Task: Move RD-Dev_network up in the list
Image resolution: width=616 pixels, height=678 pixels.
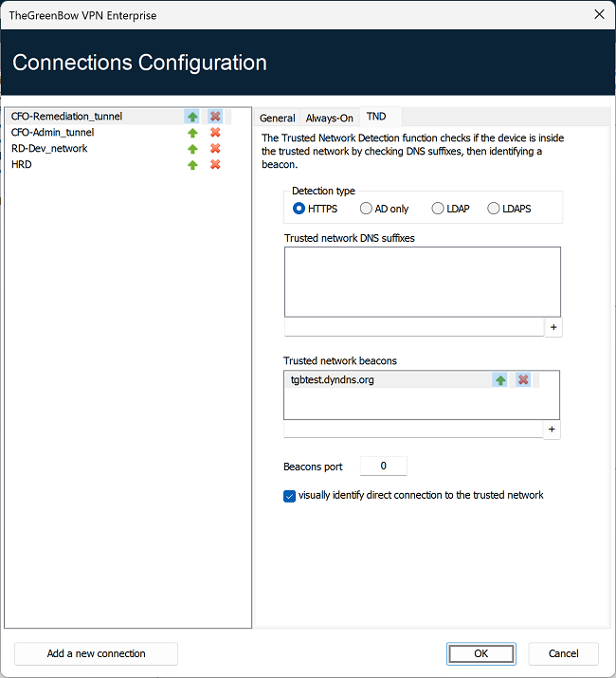Action: [192, 149]
